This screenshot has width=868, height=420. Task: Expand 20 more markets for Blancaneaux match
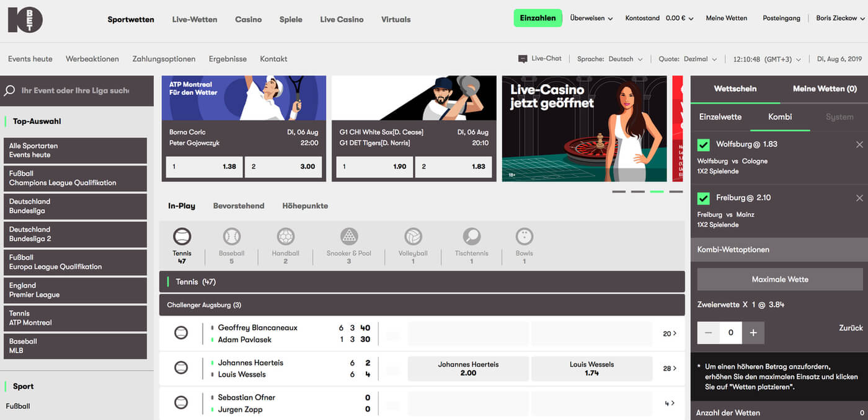coord(670,333)
